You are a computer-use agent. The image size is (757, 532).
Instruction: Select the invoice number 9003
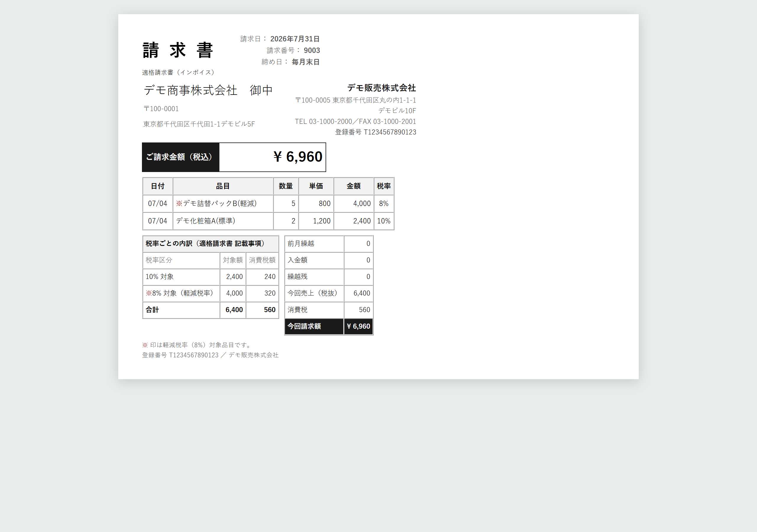point(312,51)
